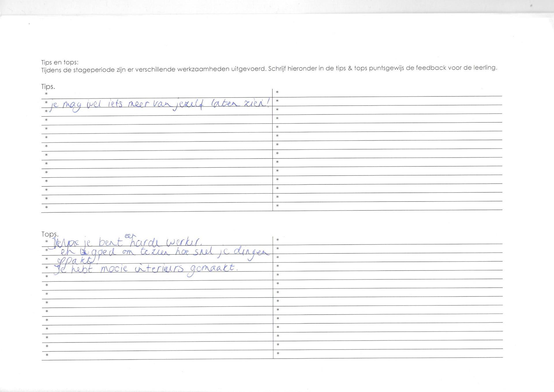Click the word "leerling." ending the instructions

(485, 68)
